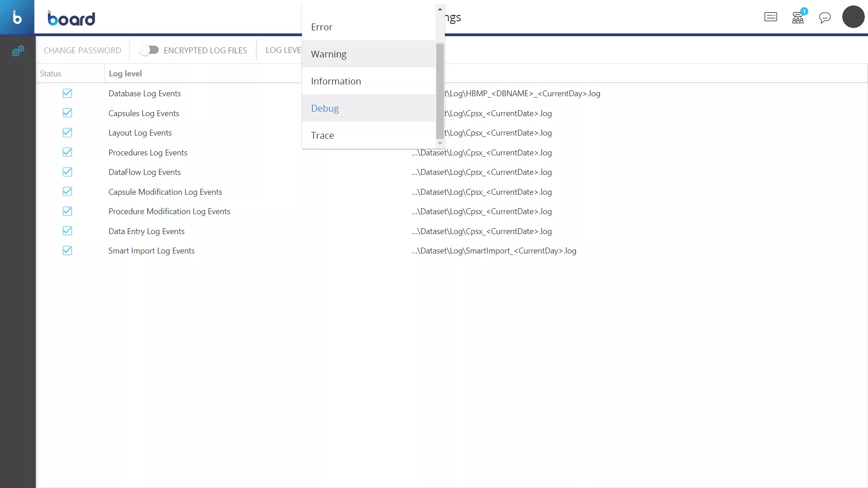The height and width of the screenshot is (488, 868).
Task: Click the Board logo icon in sidebar
Action: point(17,17)
